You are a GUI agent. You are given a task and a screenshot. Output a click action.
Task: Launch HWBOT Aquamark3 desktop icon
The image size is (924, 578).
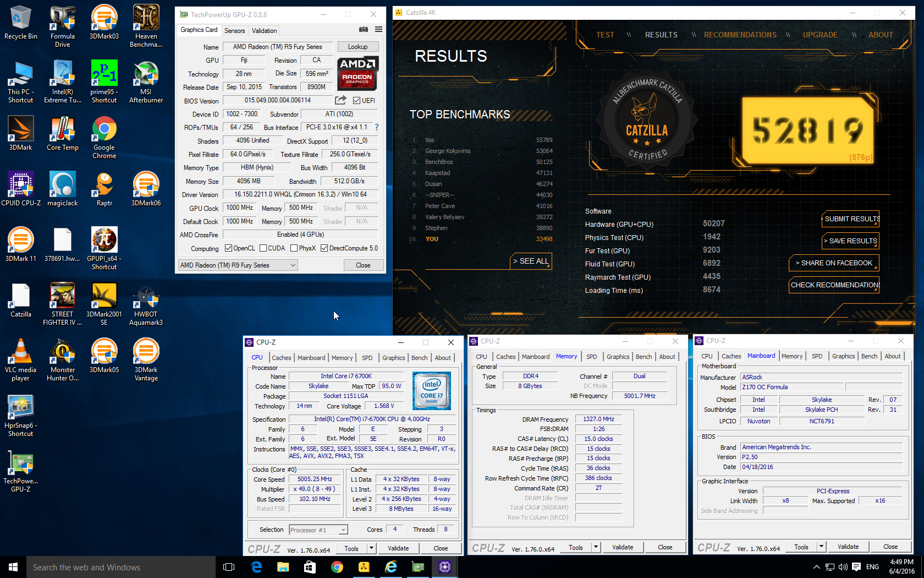(x=146, y=304)
